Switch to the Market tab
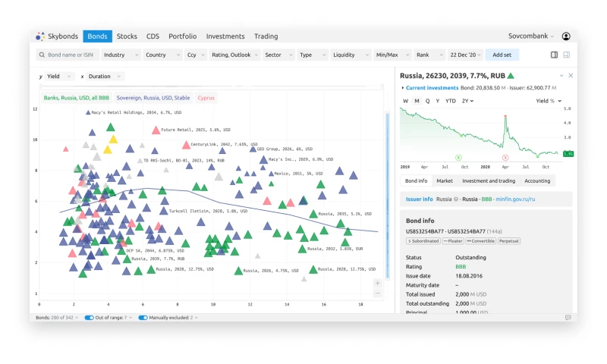 pyautogui.click(x=445, y=181)
